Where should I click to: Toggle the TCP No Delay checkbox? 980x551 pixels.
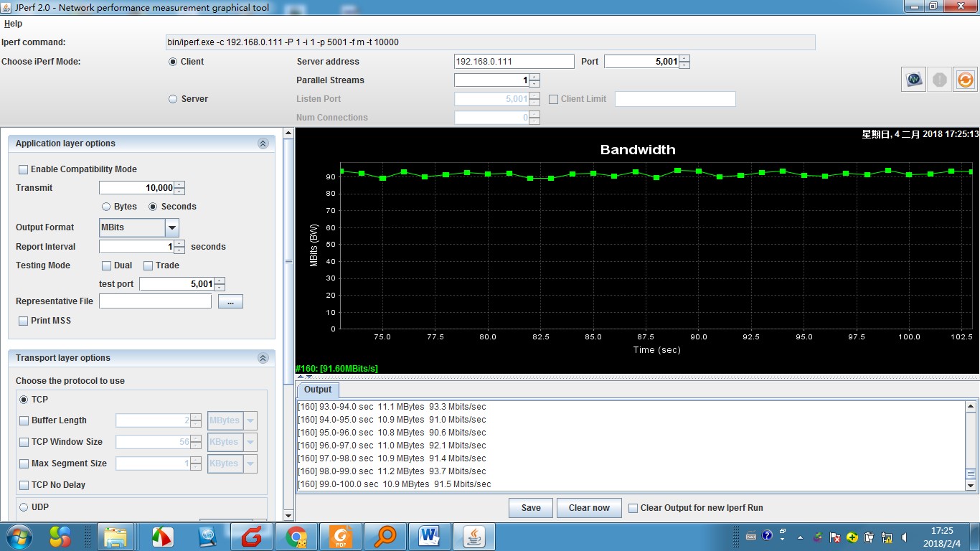tap(24, 485)
